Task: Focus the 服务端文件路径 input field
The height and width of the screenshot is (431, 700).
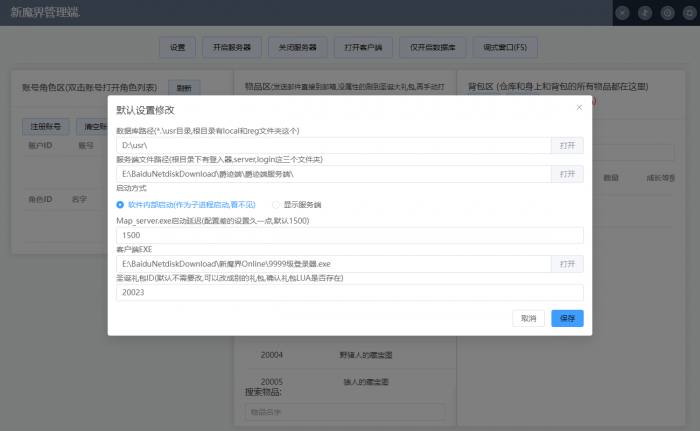Action: [x=333, y=174]
